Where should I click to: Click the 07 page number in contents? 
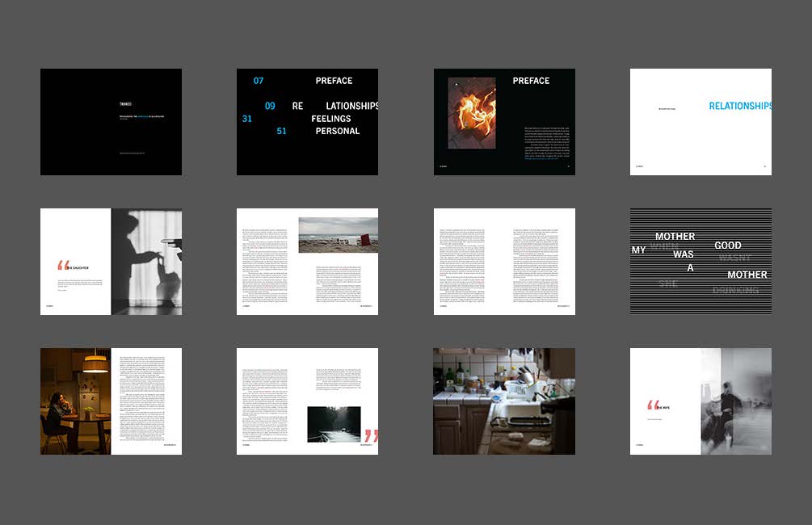259,81
